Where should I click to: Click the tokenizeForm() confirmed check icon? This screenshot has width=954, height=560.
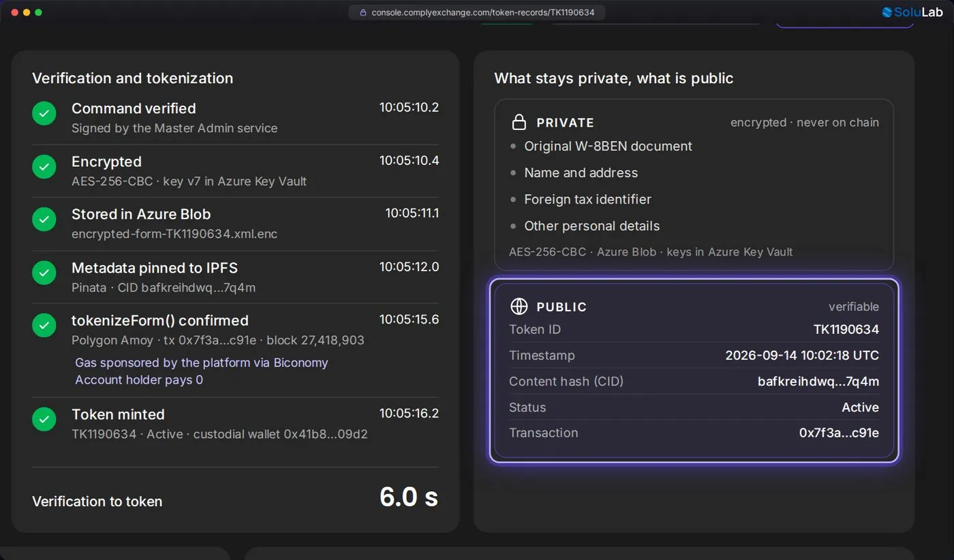44,325
